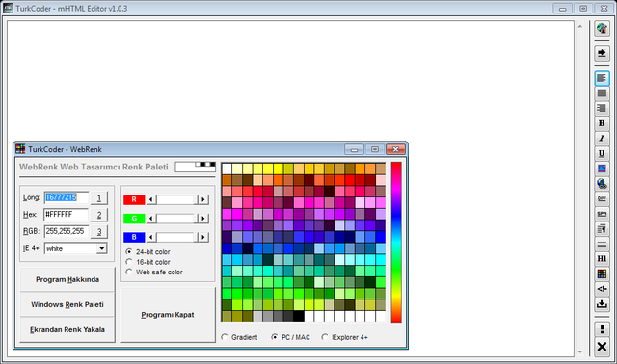Insert a paragraph with the pilcrow icon
617x364 pixels.
pyautogui.click(x=602, y=229)
